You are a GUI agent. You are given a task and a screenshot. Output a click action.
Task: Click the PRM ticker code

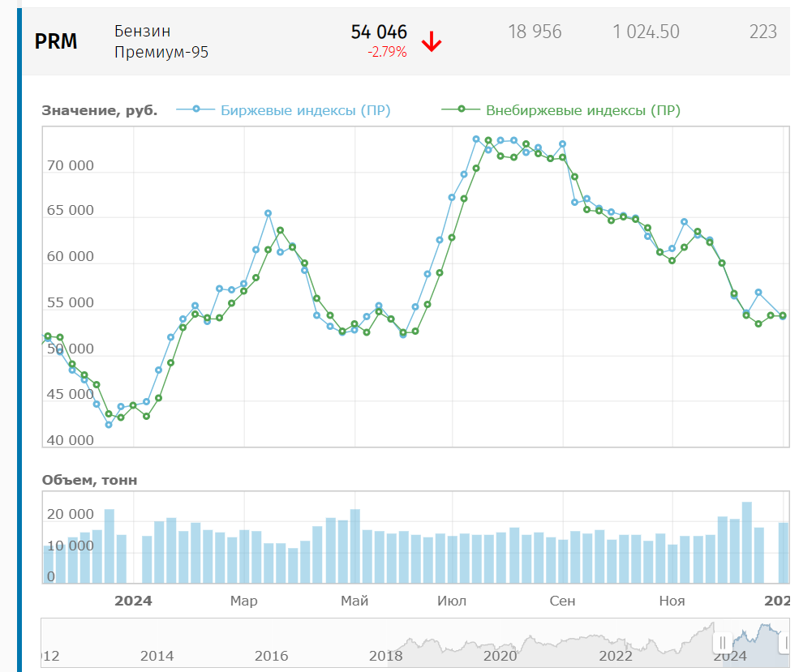[56, 42]
